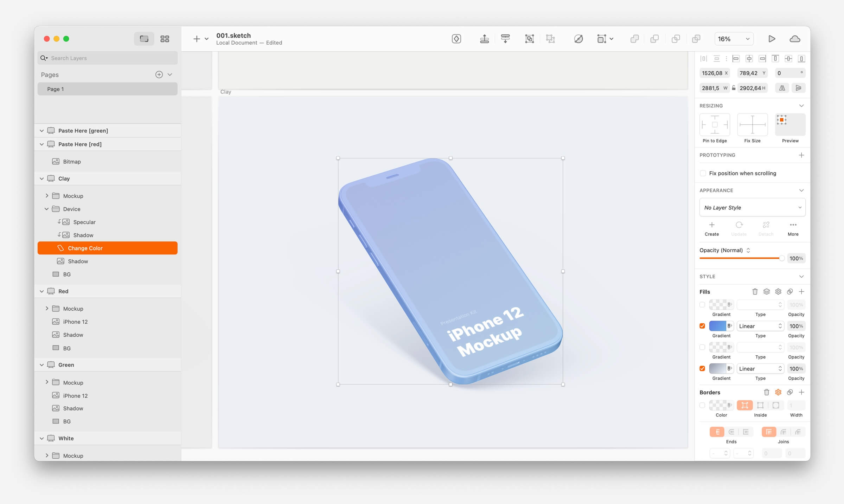Click the Cloud upload icon

pos(795,39)
